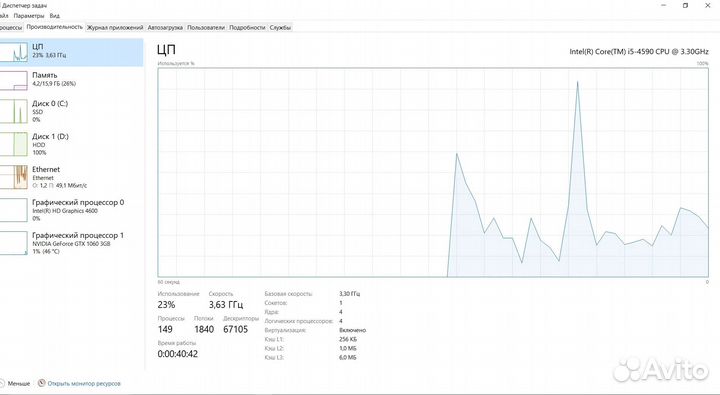This screenshot has width=720, height=395.
Task: Select the Диск 1 (D:) mini graph
Action: (13, 144)
